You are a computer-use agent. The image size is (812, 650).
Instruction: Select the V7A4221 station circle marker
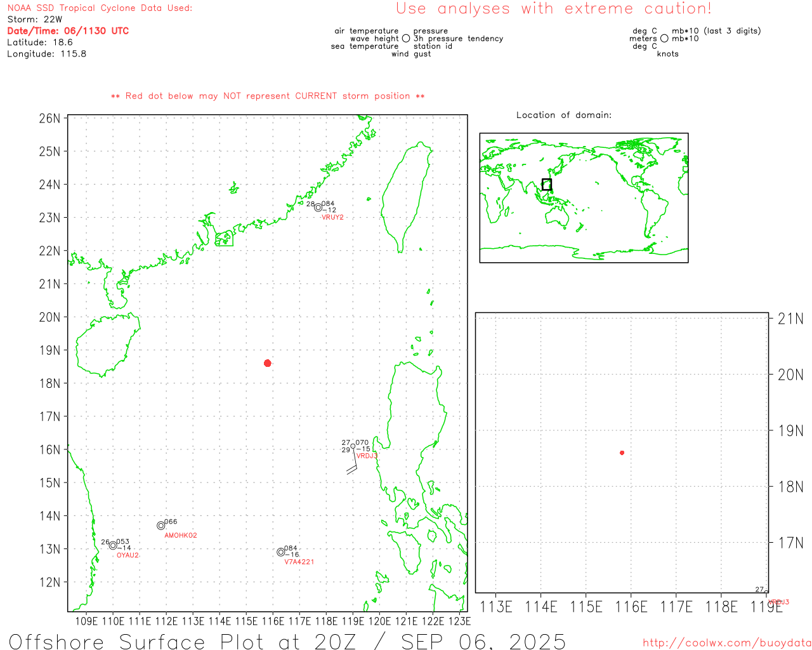[281, 552]
